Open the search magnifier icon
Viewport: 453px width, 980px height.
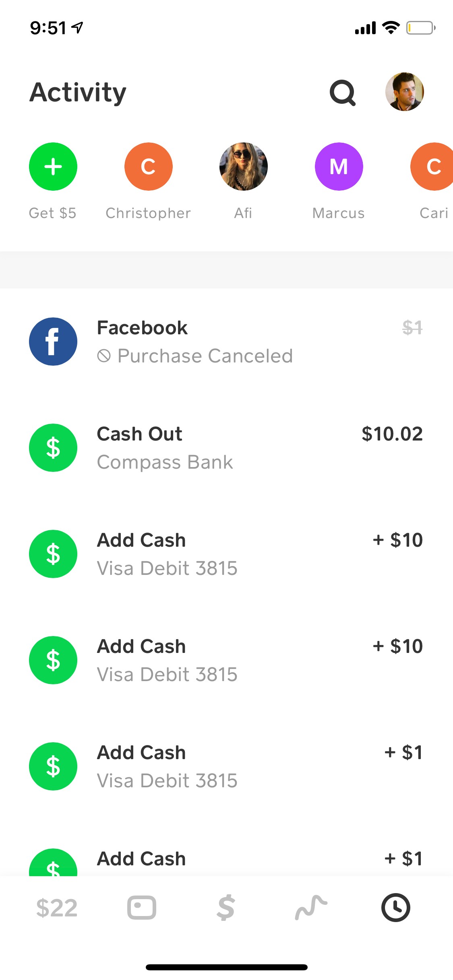(343, 93)
